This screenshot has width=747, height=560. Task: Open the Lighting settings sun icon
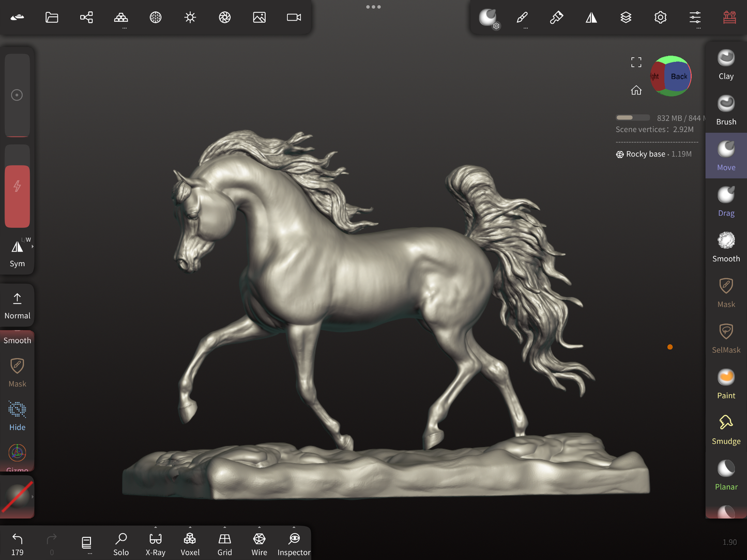(x=190, y=18)
